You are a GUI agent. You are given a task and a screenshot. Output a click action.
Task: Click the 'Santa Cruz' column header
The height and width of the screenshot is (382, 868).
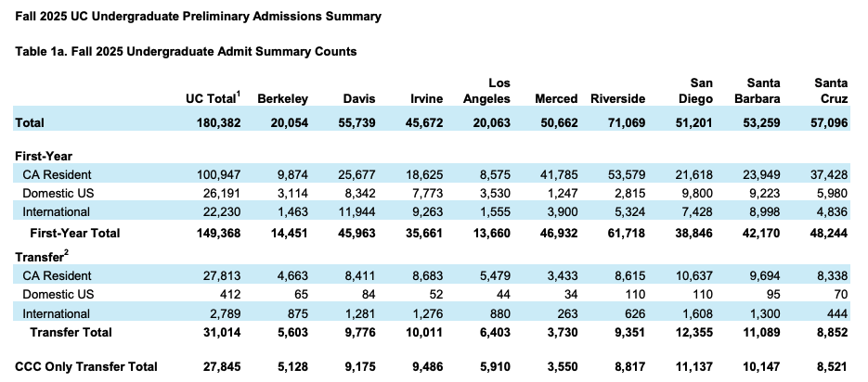pyautogui.click(x=830, y=91)
